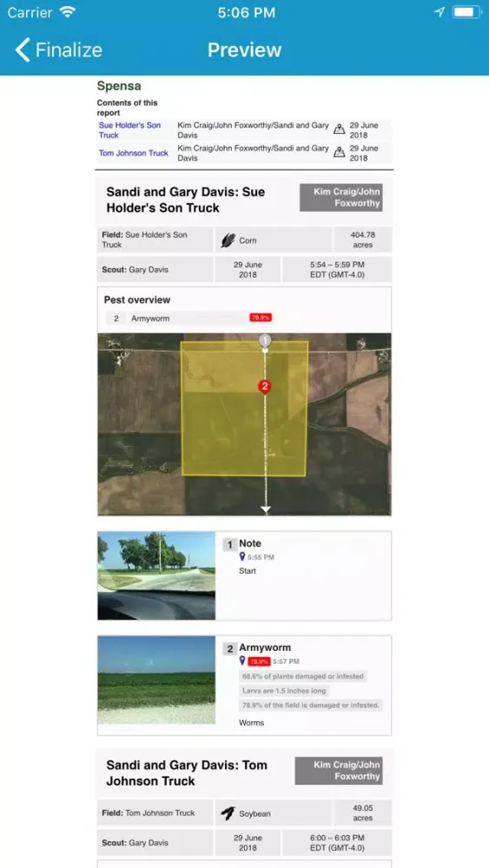Click the soybean crop icon
489x868 pixels.
tap(228, 813)
